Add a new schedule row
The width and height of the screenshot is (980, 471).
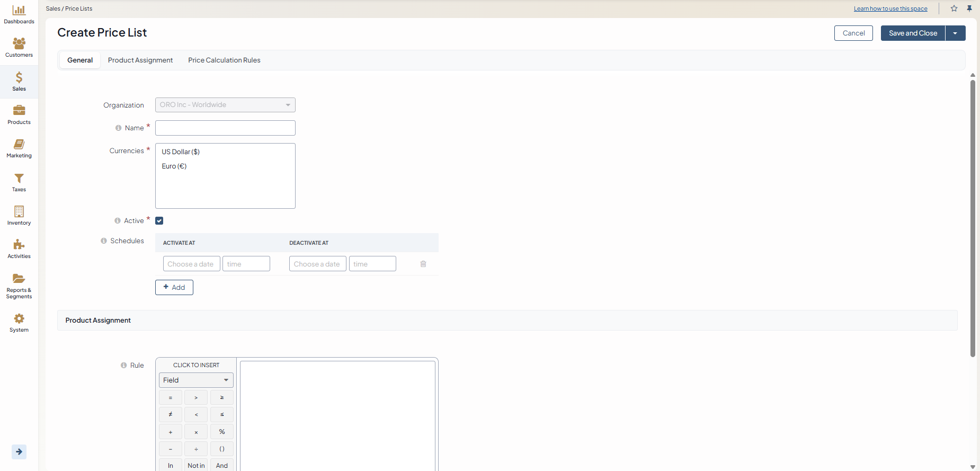pyautogui.click(x=174, y=288)
